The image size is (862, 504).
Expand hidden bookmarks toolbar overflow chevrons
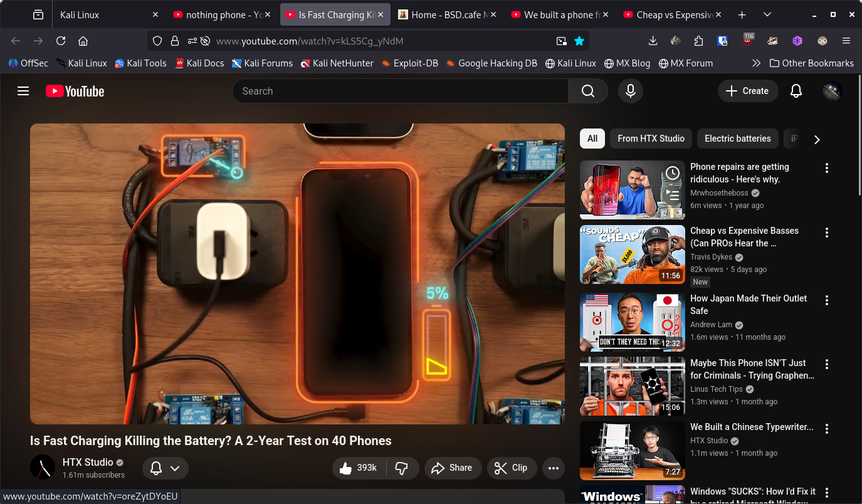tap(756, 63)
